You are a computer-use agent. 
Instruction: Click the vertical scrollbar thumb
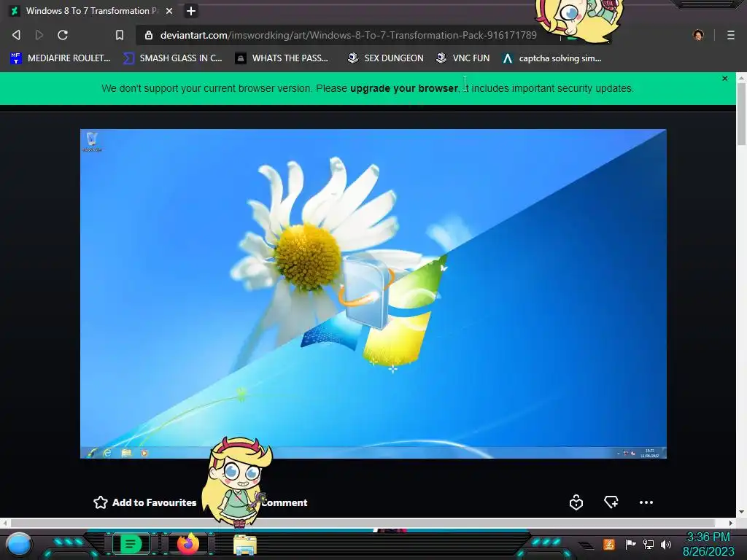pos(741,114)
